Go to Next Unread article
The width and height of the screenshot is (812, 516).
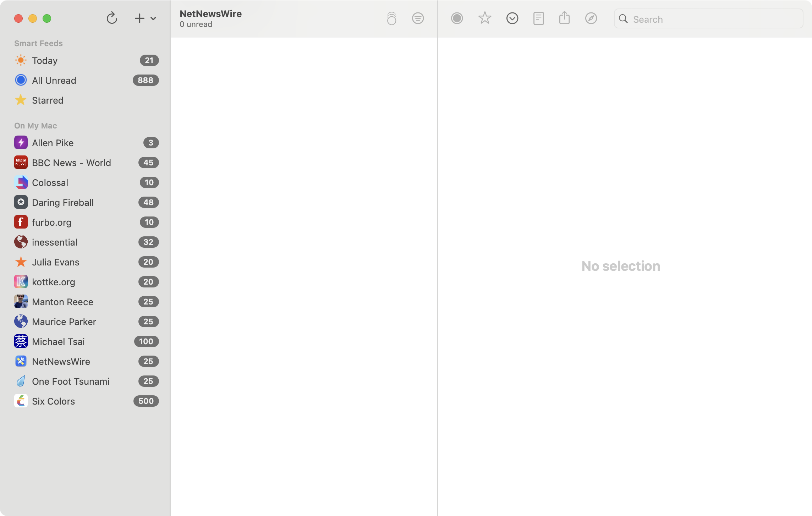coord(512,18)
